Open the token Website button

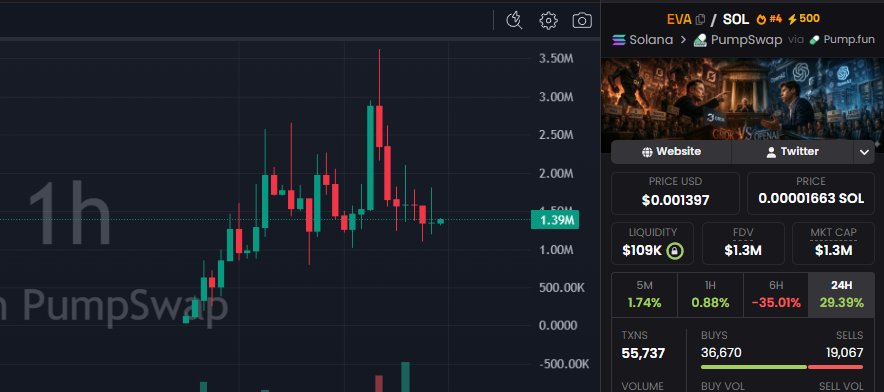coord(671,152)
